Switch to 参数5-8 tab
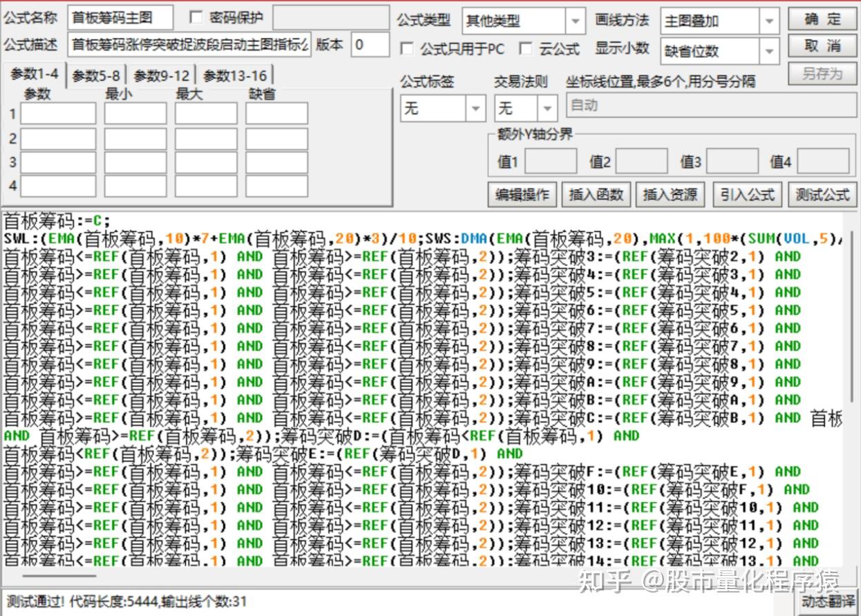 click(96, 76)
